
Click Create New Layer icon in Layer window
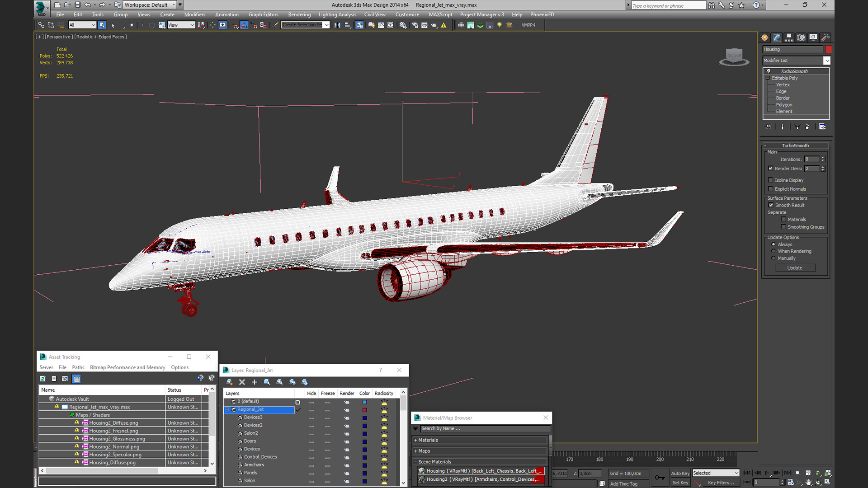(229, 382)
